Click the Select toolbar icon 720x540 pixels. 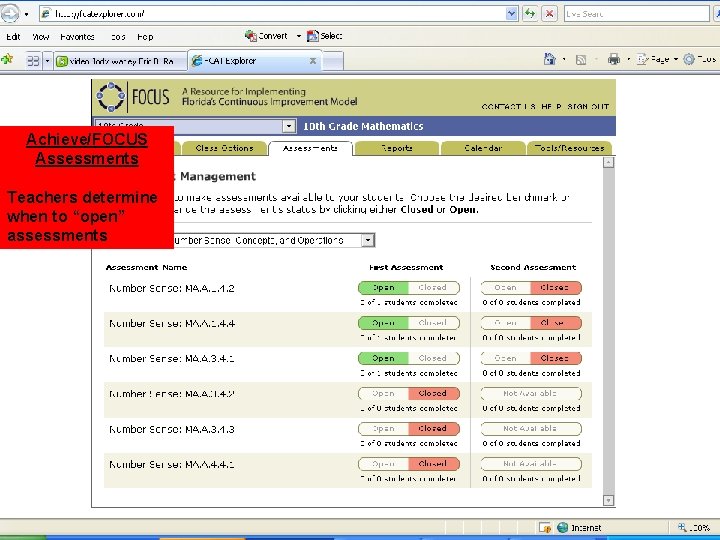pos(313,36)
